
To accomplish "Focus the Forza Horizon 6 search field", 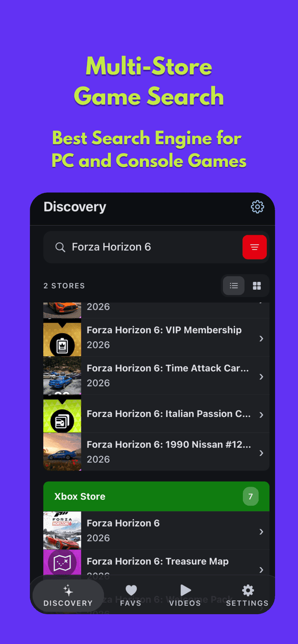I will click(x=156, y=247).
